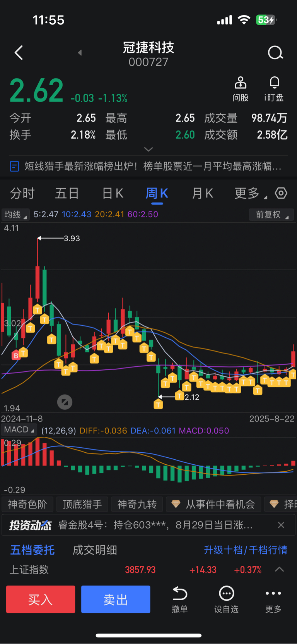297x644 pixels.
Task: Tap the stock code 000727
Action: pos(148,62)
